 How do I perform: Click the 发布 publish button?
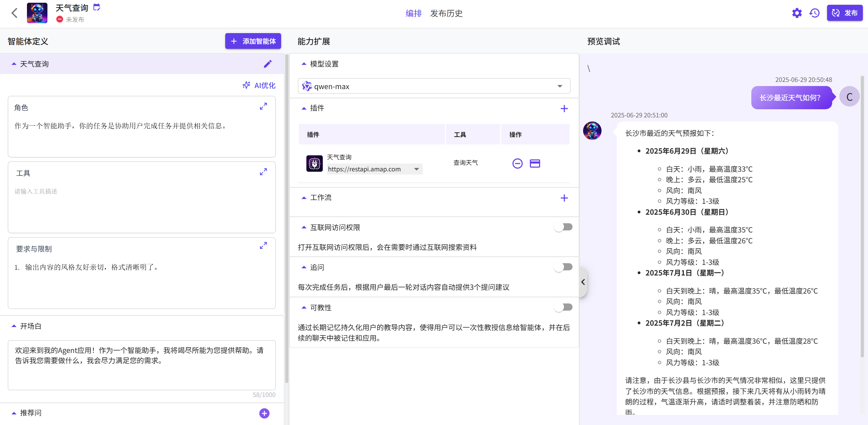click(844, 13)
